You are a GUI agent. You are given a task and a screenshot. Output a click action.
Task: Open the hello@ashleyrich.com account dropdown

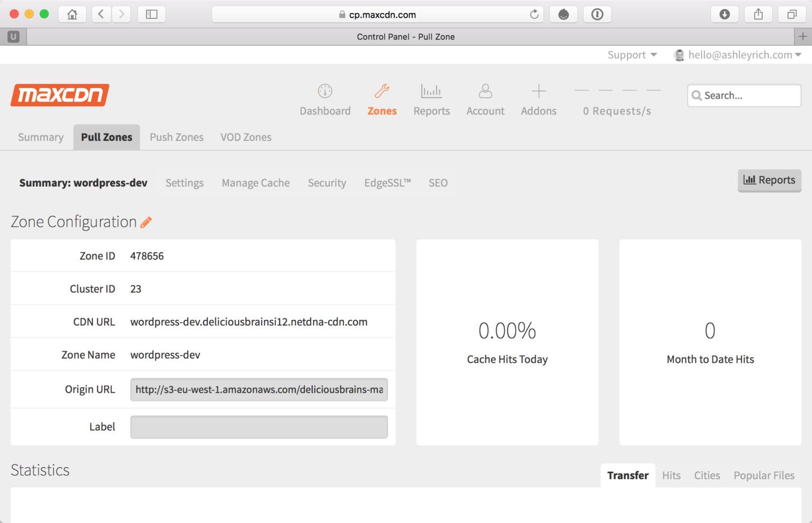tap(738, 54)
